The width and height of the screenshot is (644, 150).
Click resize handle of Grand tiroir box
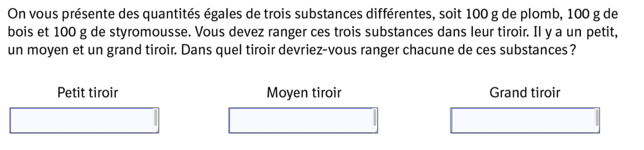pyautogui.click(x=598, y=131)
